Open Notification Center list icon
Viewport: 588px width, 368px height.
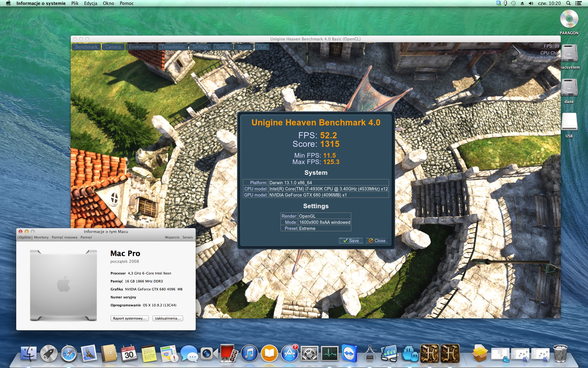579,3
